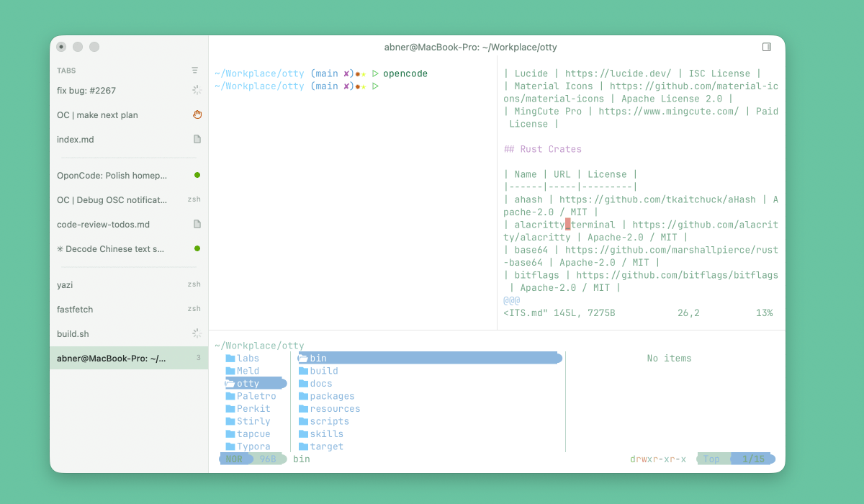
Task: Switch to the build.sh tab
Action: (129, 333)
